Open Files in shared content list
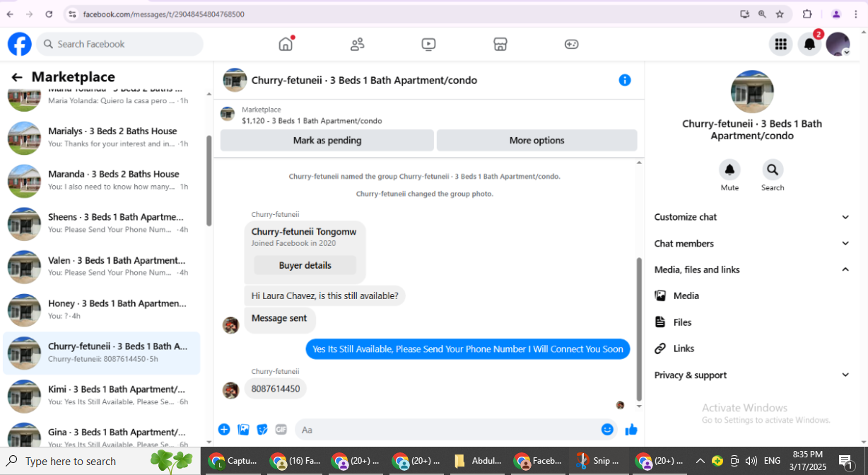Image resolution: width=868 pixels, height=475 pixels. tap(752, 322)
